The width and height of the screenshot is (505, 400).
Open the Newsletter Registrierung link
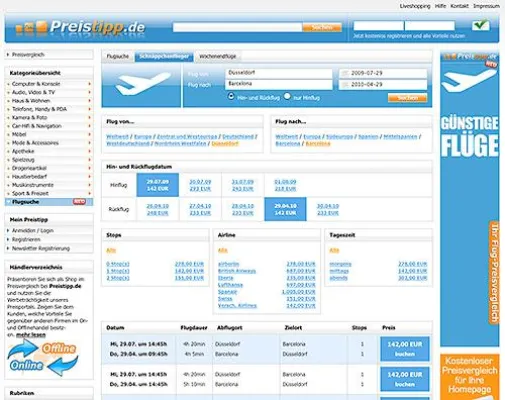tap(41, 248)
